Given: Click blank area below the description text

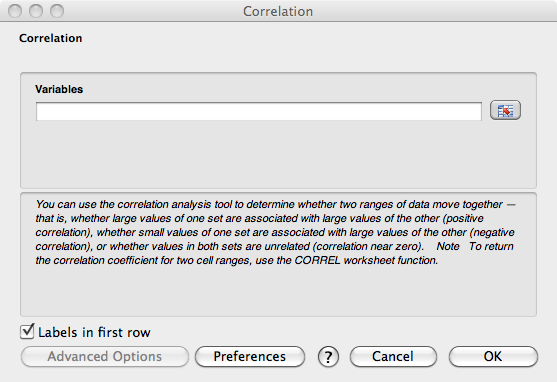Looking at the screenshot, I should pos(278,291).
